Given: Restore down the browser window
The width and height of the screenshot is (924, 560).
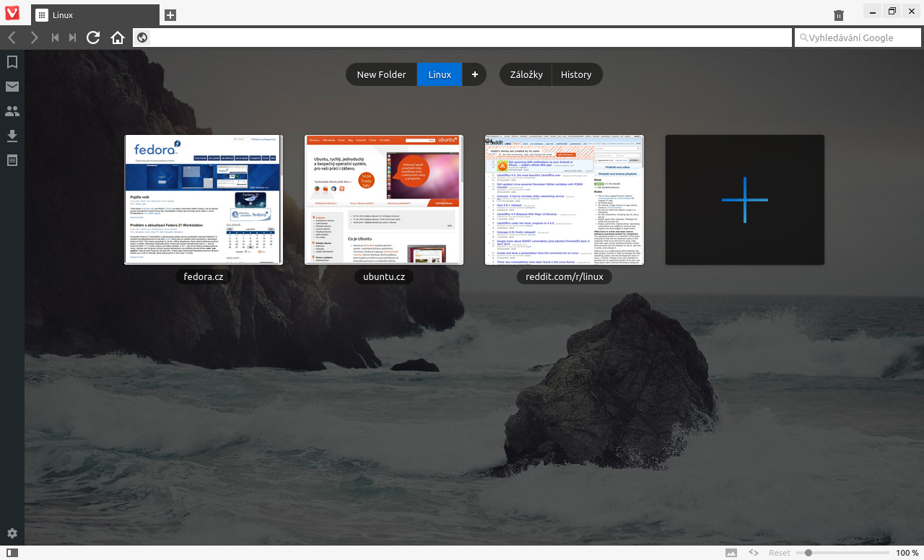Looking at the screenshot, I should [x=892, y=11].
